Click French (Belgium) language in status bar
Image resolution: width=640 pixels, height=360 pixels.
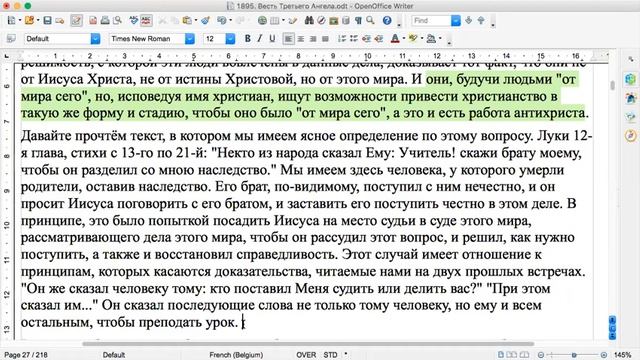point(236,355)
